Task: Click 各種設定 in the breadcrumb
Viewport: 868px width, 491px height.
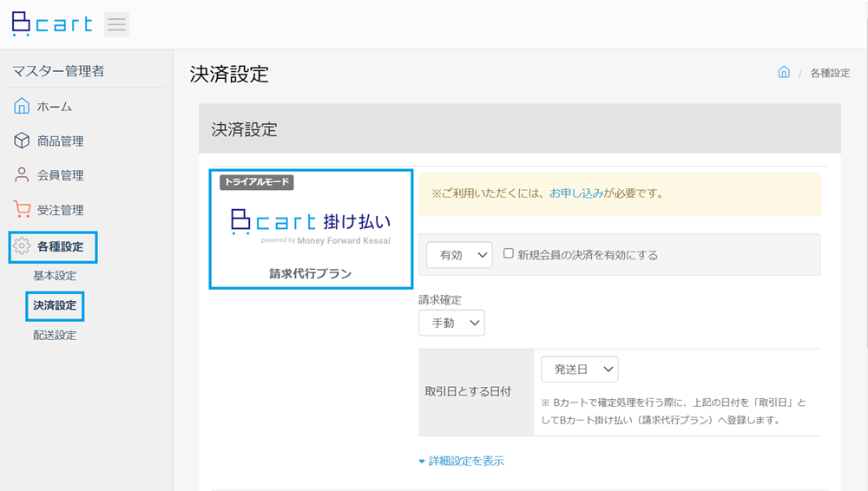Action: tap(830, 73)
